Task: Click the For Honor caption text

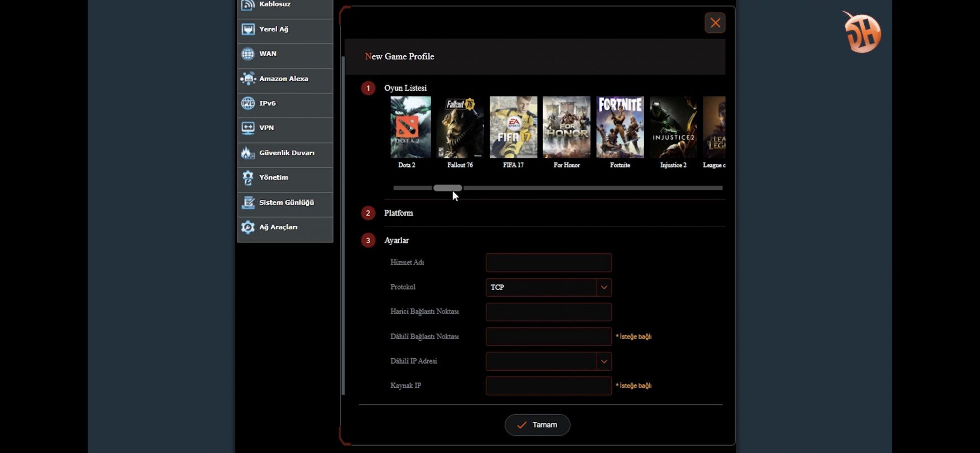Action: coord(567,165)
